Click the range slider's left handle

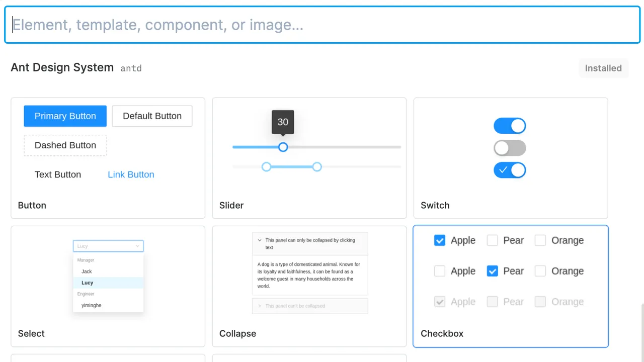266,166
